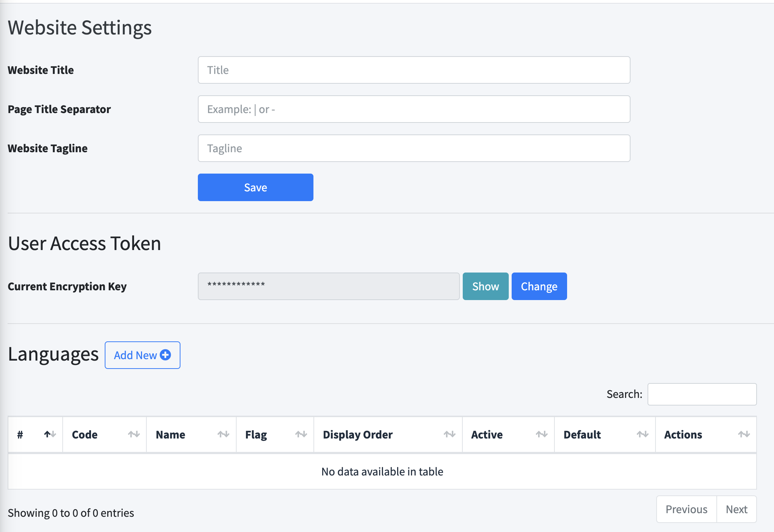The image size is (774, 532).
Task: Click the Languages Search input field
Action: [701, 394]
